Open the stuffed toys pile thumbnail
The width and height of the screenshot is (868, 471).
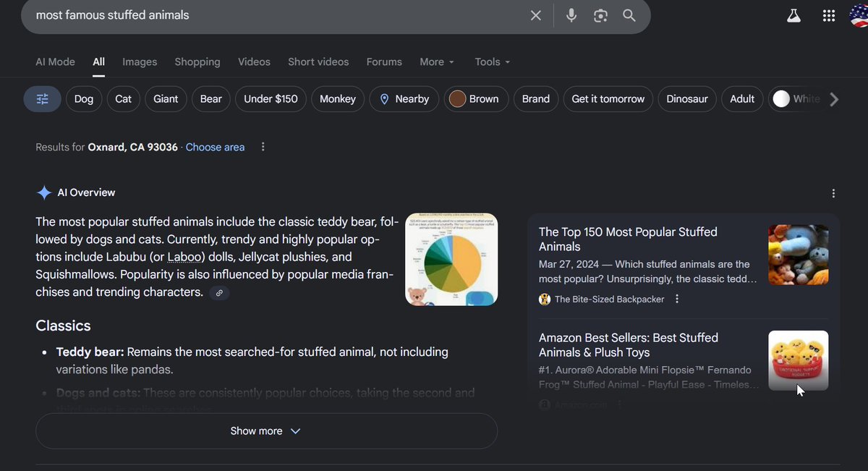pyautogui.click(x=799, y=255)
